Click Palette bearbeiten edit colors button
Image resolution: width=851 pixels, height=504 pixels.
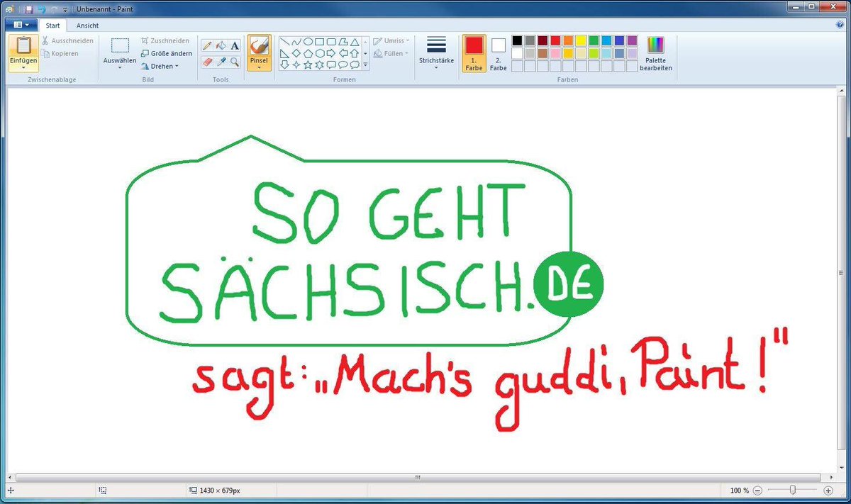[x=656, y=54]
